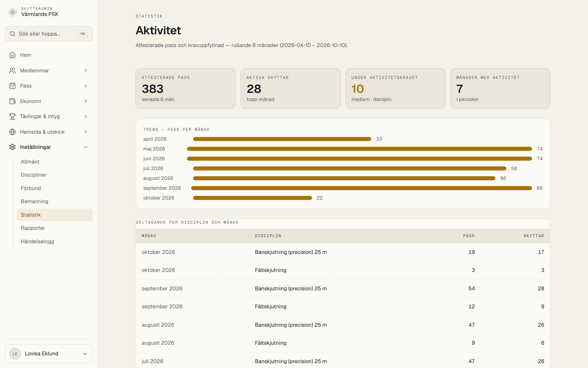Screen dimensions: 588x368
Task: Click the Tävlingar trophy icon
Action: pyautogui.click(x=12, y=116)
